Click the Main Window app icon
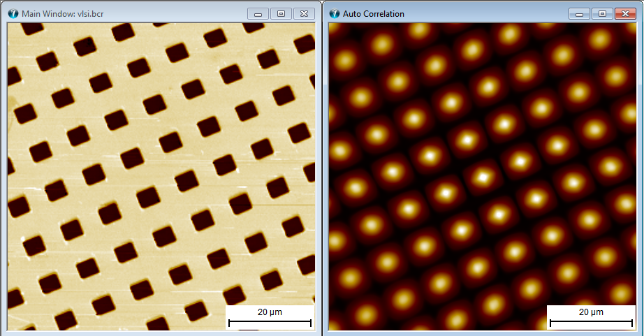The image size is (644, 336). pos(13,13)
